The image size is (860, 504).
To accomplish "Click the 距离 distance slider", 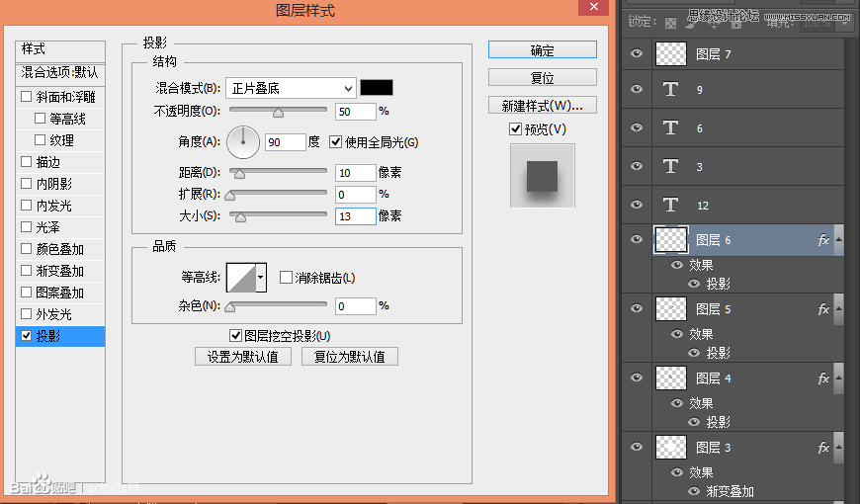I will [x=278, y=172].
